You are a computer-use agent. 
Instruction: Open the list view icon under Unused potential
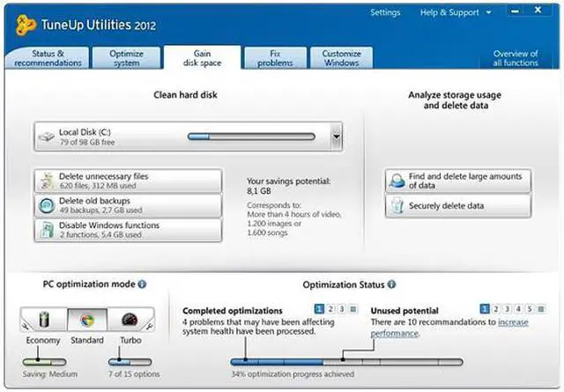[x=541, y=309]
